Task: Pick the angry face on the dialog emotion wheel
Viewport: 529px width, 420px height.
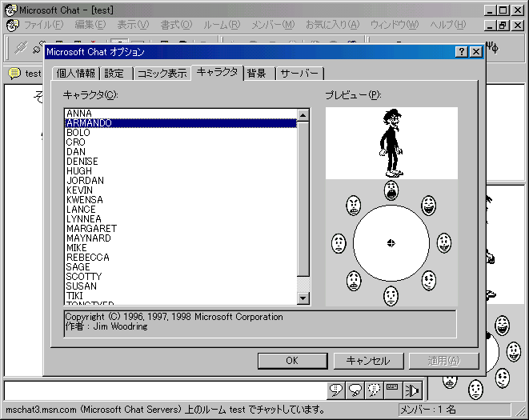Action: [354, 206]
